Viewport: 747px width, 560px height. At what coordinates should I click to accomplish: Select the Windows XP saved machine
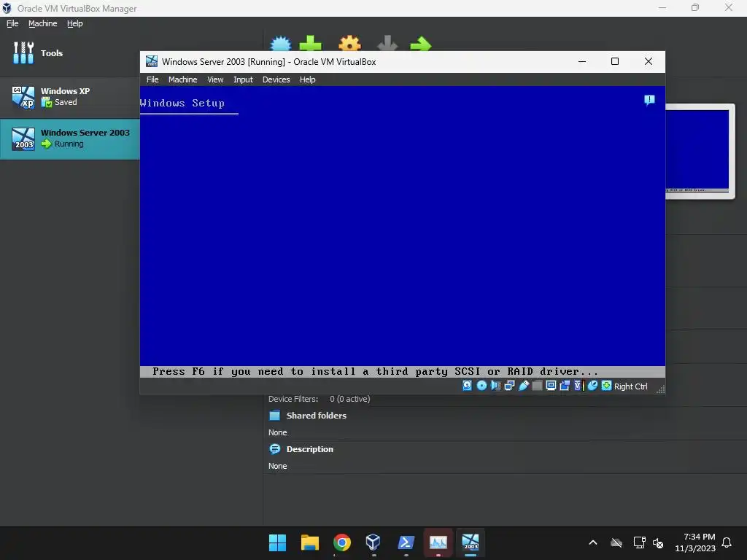[x=69, y=97]
